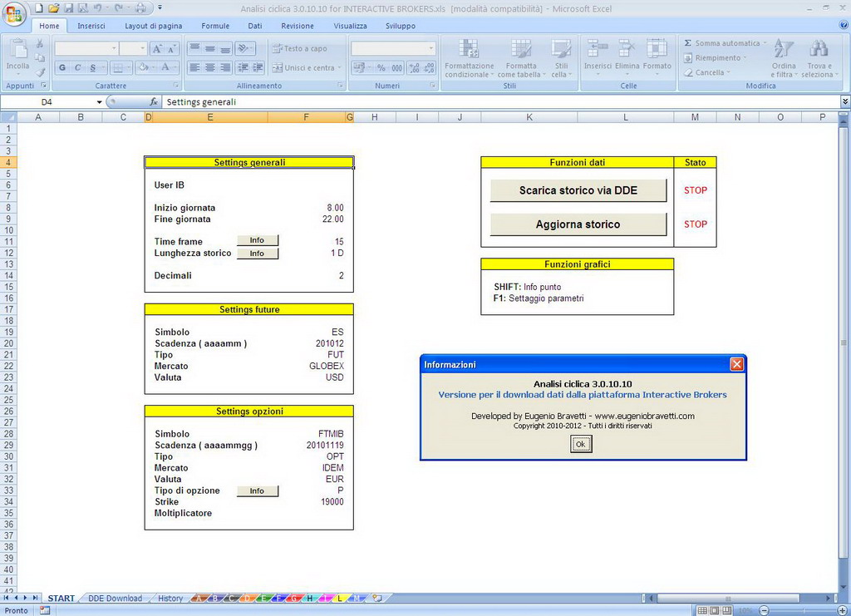Click the zoom out minus button

click(x=764, y=610)
